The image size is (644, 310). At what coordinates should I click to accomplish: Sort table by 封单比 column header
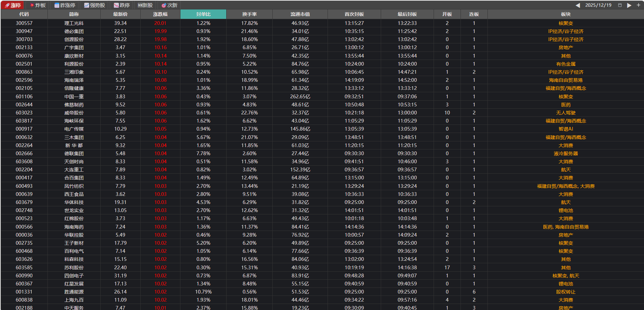point(203,14)
